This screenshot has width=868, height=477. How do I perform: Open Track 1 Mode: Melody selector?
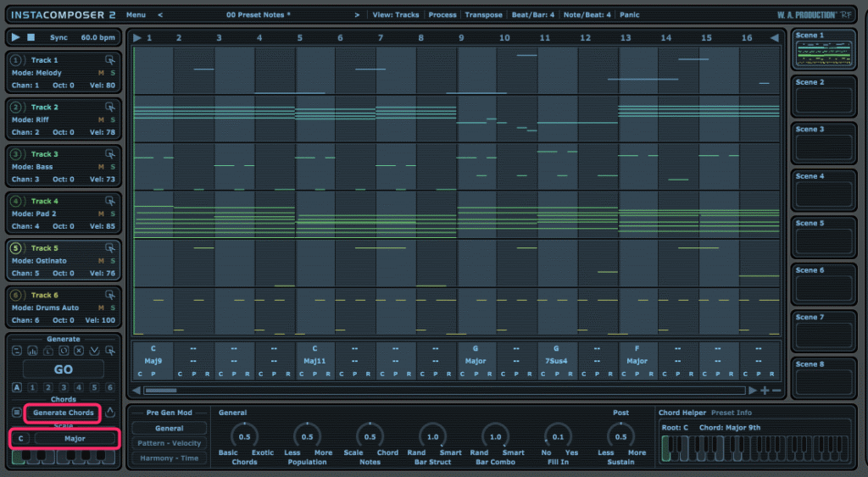pos(36,73)
